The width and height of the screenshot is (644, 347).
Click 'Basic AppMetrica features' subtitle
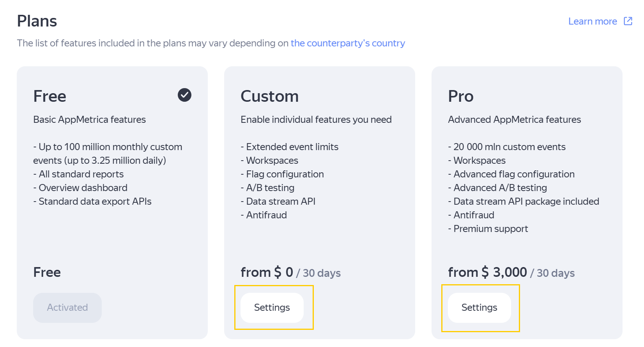click(x=89, y=120)
